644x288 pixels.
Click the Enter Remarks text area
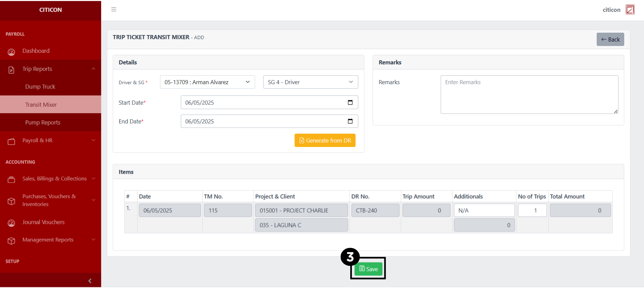(529, 94)
